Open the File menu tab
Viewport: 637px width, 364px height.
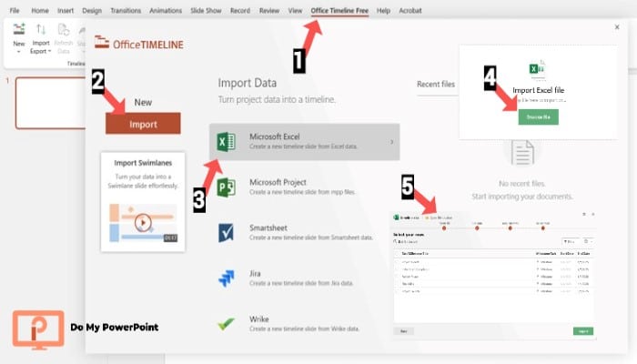(x=15, y=11)
